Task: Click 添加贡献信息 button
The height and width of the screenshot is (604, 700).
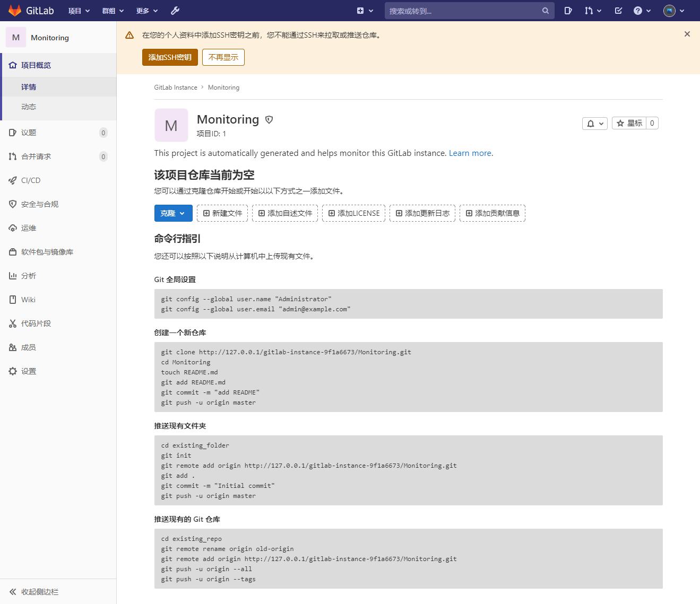Action: [x=492, y=213]
